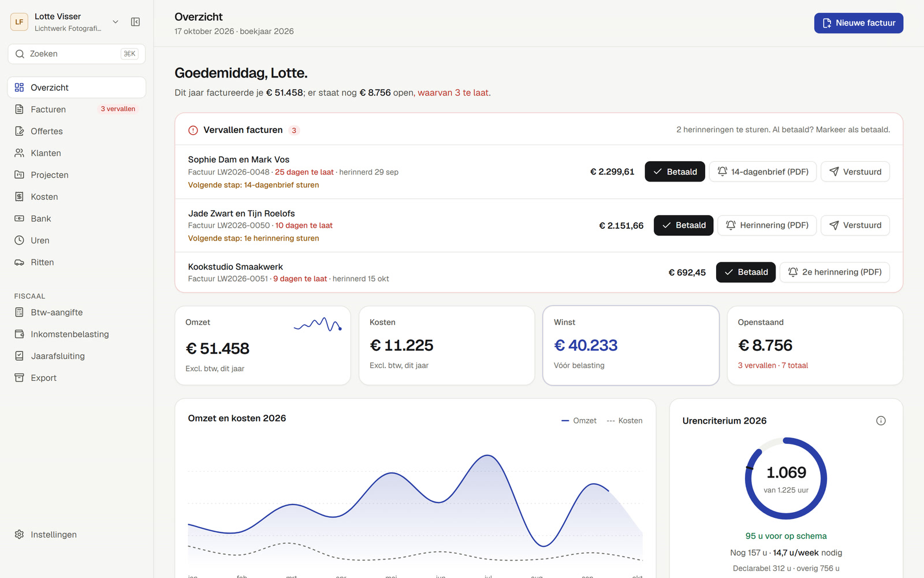Click the Inkomstenbelasting wallet icon
This screenshot has width=924, height=578.
click(19, 334)
